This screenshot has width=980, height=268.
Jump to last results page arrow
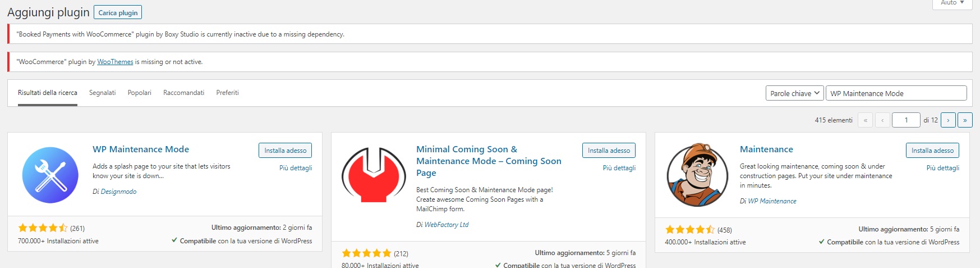(x=965, y=120)
